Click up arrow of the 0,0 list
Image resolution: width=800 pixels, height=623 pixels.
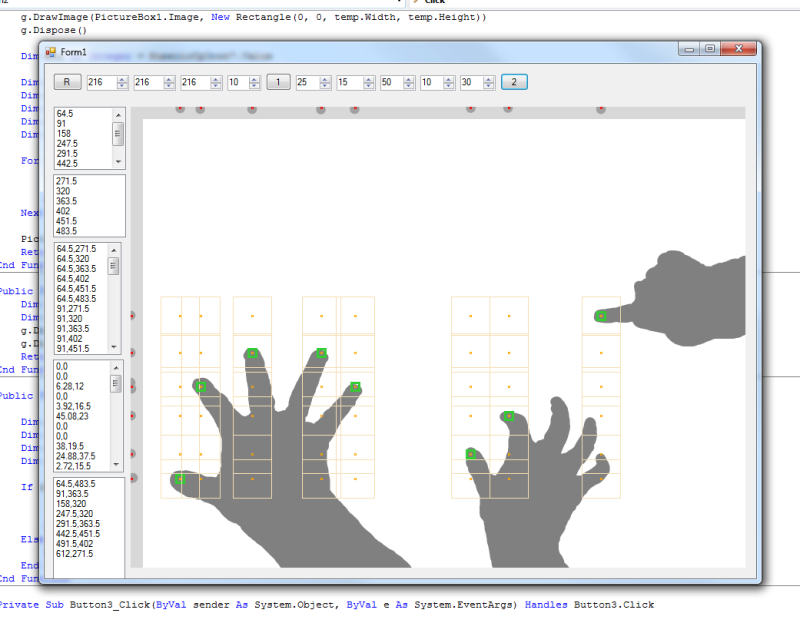click(x=116, y=368)
